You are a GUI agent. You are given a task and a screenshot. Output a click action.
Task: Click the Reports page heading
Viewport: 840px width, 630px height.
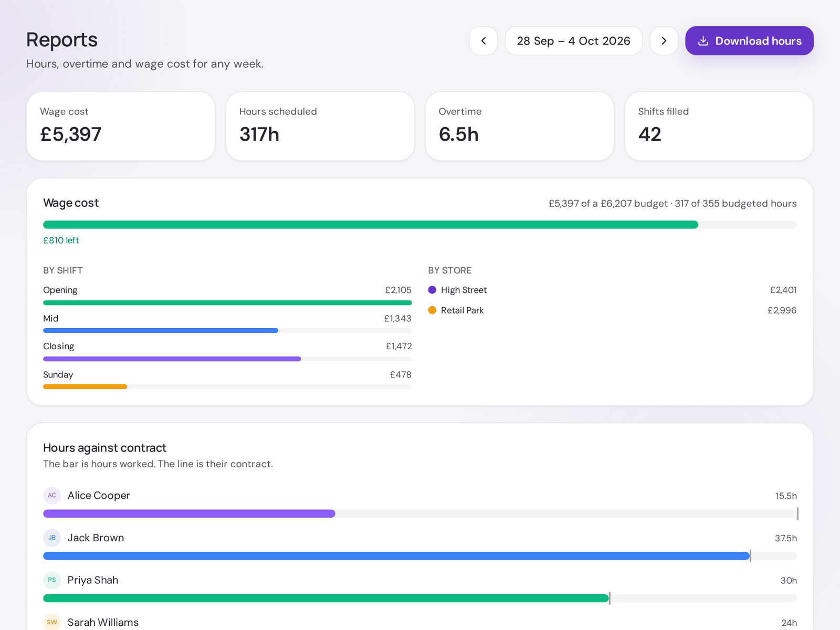click(62, 40)
